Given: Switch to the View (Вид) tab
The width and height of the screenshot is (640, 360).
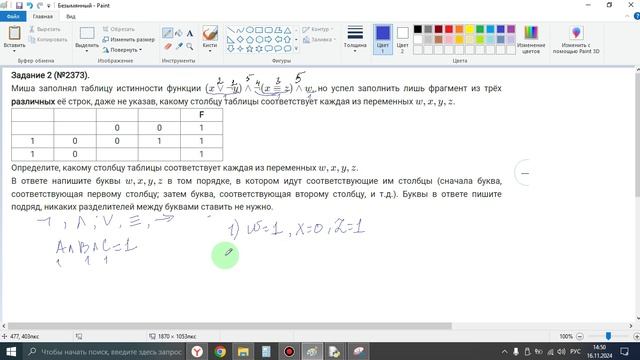Looking at the screenshot, I should click(x=71, y=16).
